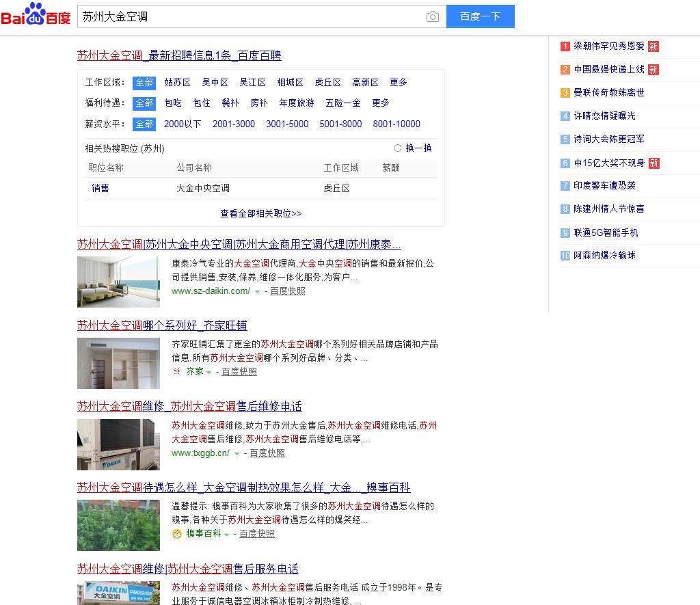
Task: Filter by 五险一金 benefit
Action: click(x=343, y=103)
